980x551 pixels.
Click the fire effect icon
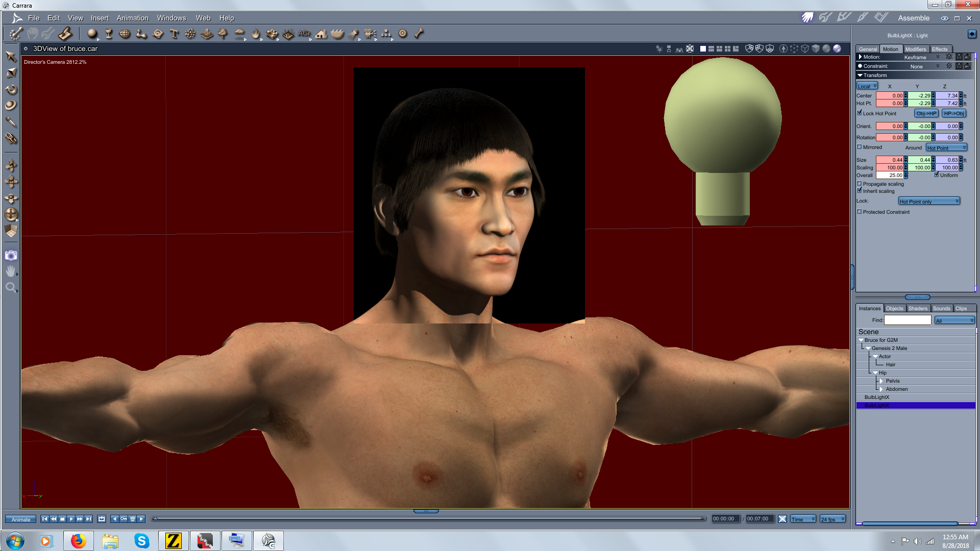click(255, 34)
